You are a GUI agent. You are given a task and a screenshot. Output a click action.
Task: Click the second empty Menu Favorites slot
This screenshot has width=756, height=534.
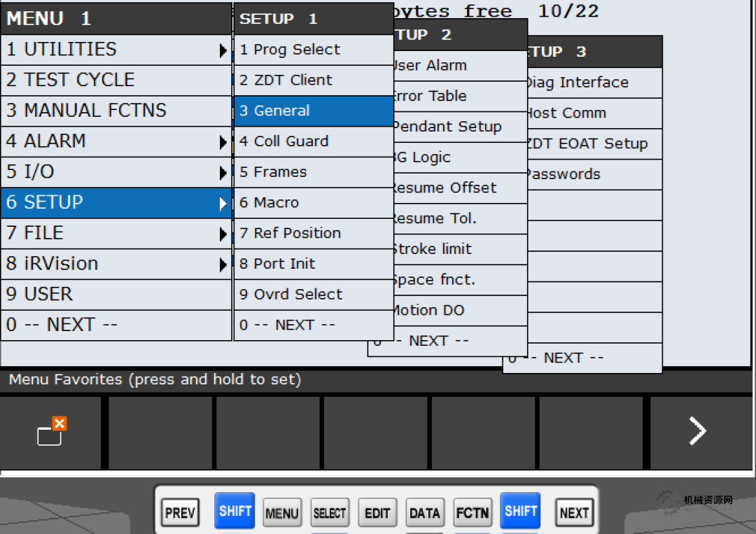tap(268, 432)
